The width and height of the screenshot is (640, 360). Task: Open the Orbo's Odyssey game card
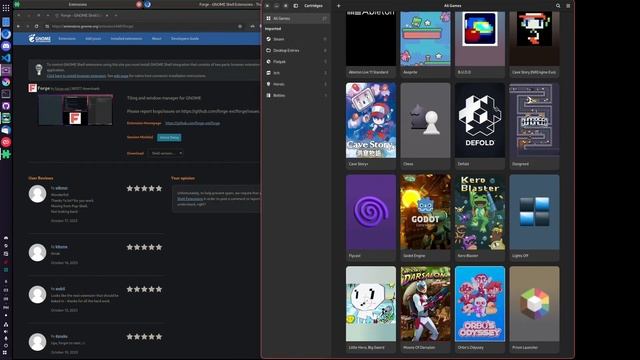pos(480,309)
